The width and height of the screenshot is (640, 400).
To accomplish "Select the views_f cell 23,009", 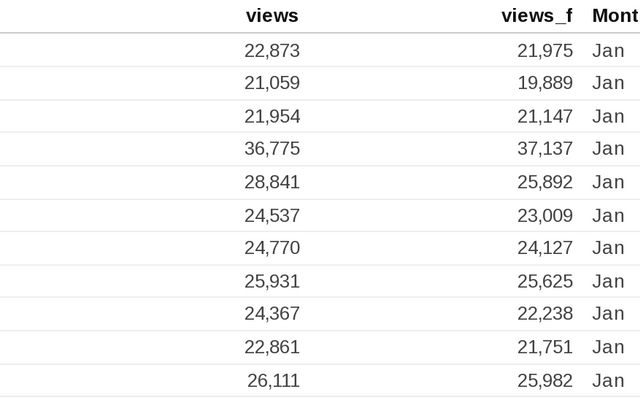I will click(545, 216).
